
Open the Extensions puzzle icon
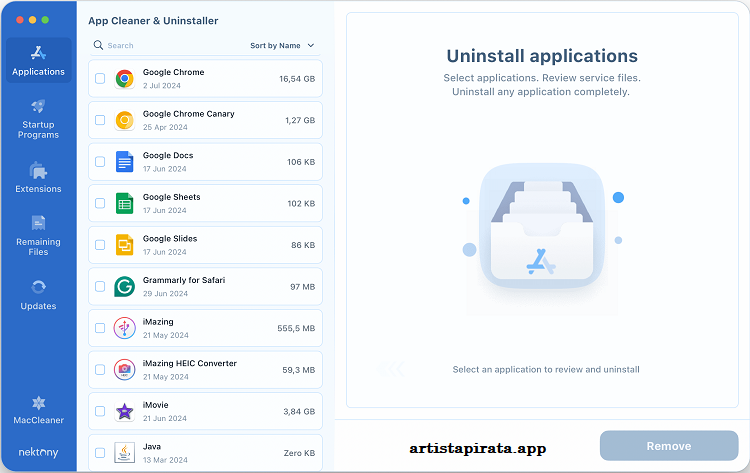click(x=38, y=171)
